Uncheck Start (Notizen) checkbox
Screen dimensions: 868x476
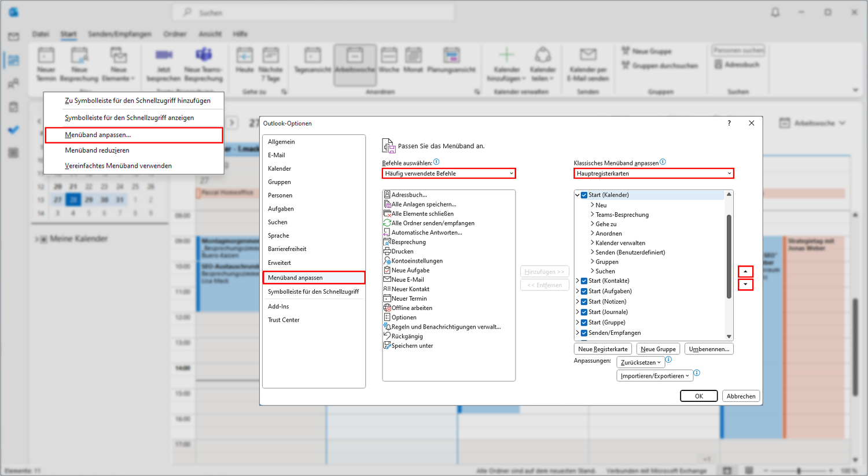coord(584,302)
